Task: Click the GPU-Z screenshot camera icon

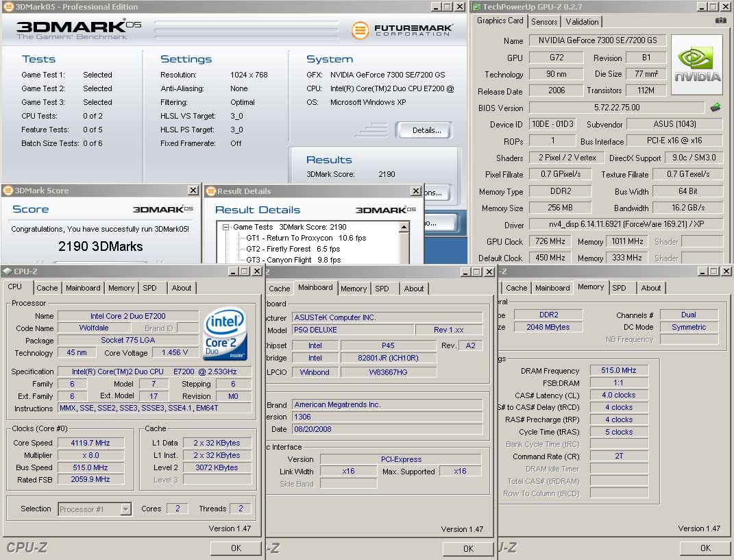Action: [721, 21]
